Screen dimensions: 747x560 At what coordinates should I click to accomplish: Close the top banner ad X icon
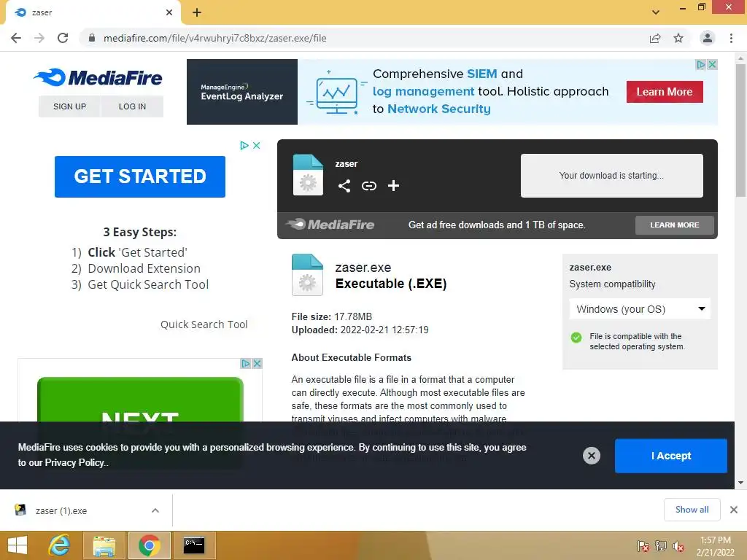click(712, 64)
